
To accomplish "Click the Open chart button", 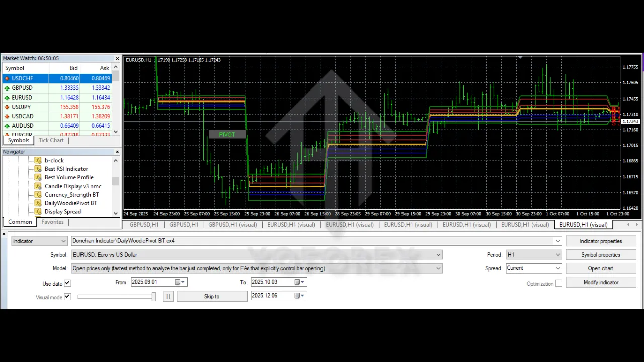I will [x=601, y=268].
